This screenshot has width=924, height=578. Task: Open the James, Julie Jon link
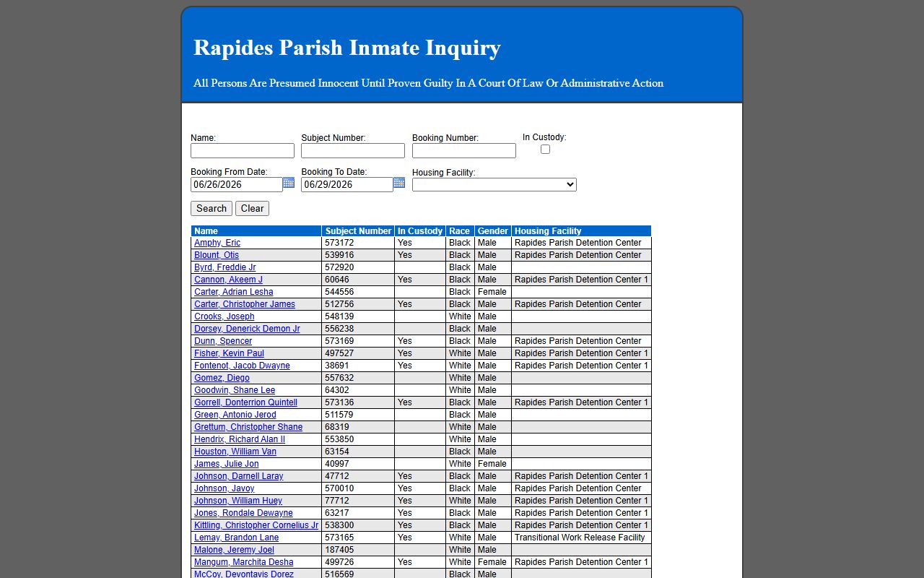pos(226,464)
